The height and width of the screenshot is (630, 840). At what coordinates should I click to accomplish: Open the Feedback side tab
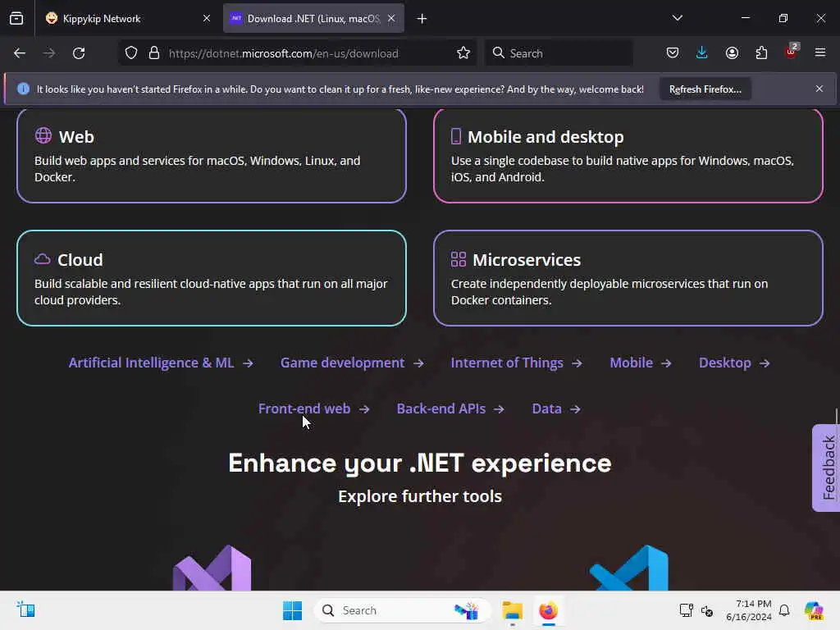[827, 468]
